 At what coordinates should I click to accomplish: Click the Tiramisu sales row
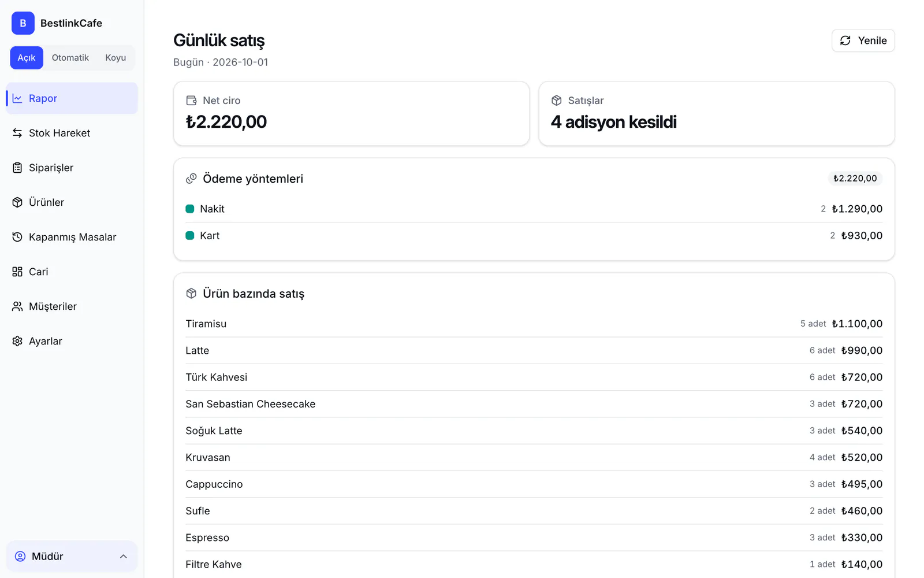[x=534, y=324]
